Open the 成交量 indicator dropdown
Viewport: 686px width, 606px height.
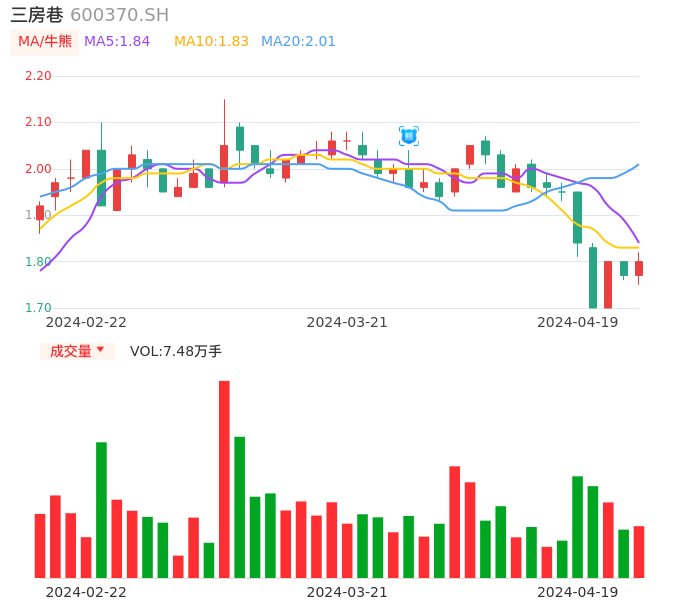point(77,351)
